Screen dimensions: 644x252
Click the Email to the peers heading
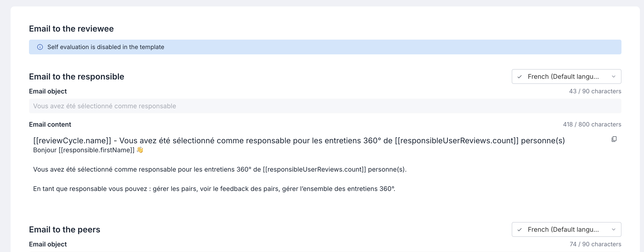click(64, 230)
